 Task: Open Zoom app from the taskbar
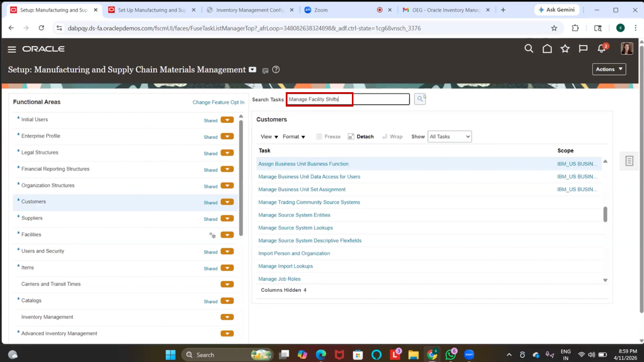[469, 355]
